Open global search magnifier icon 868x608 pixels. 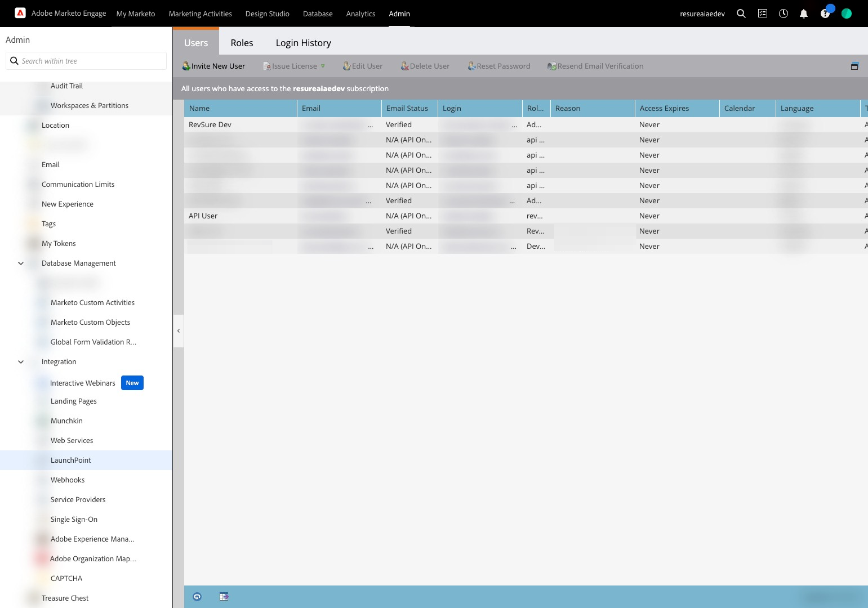741,14
